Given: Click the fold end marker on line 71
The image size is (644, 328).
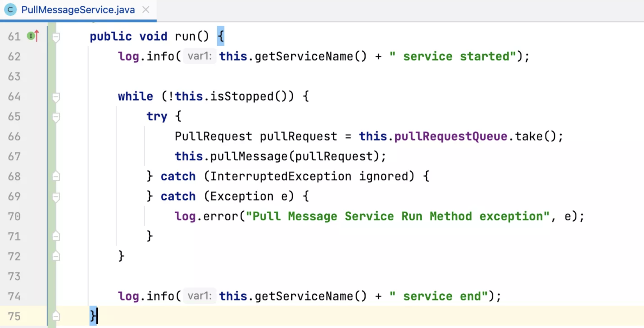Looking at the screenshot, I should (56, 236).
